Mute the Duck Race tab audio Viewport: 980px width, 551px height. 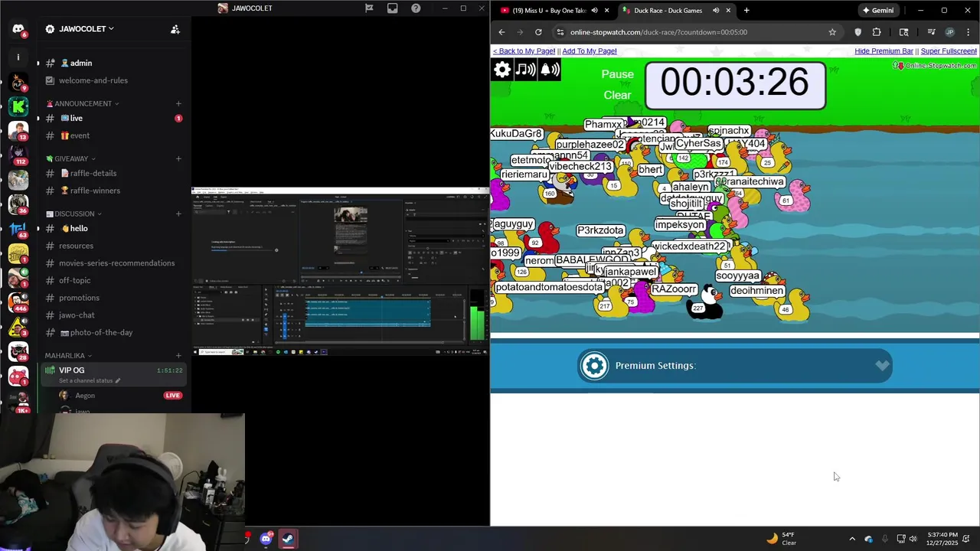click(716, 11)
